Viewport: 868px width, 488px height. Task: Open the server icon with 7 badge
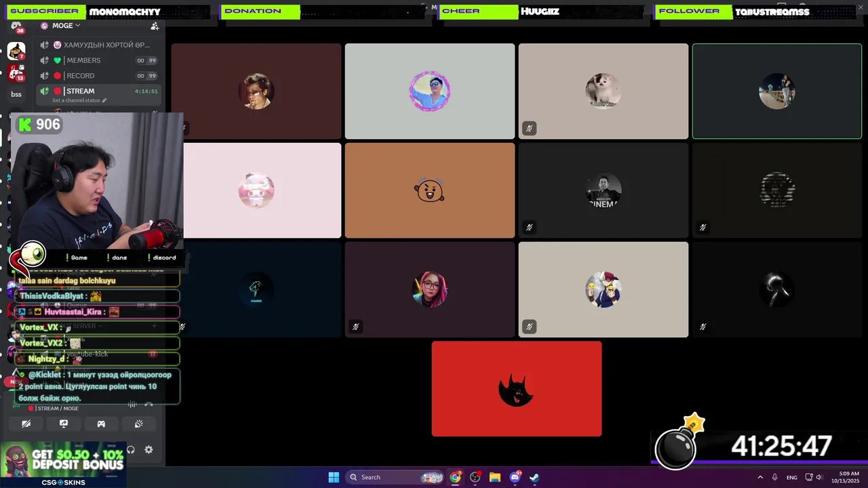[x=16, y=51]
